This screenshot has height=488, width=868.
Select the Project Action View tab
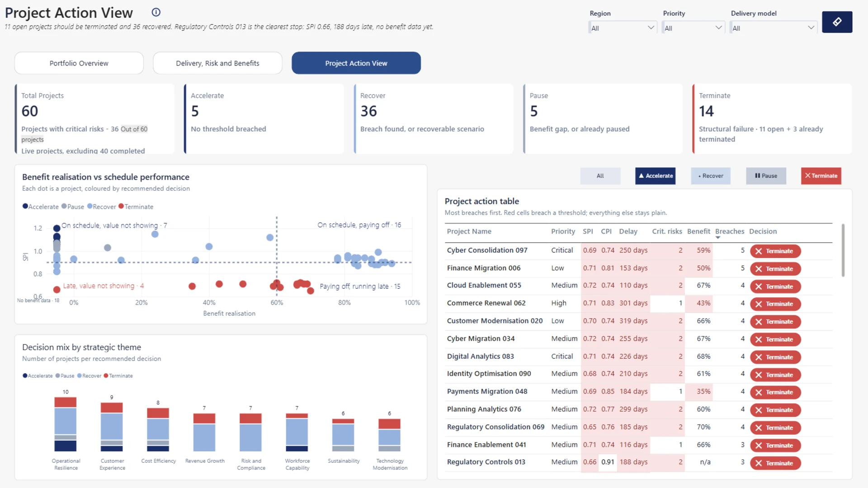pos(356,63)
